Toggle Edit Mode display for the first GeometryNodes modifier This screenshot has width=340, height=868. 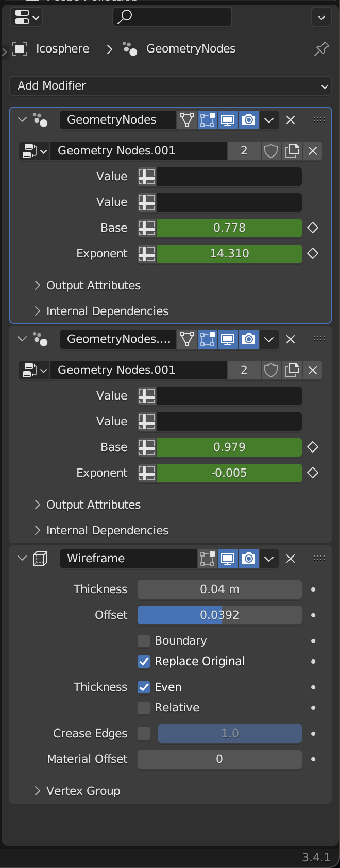(x=208, y=120)
